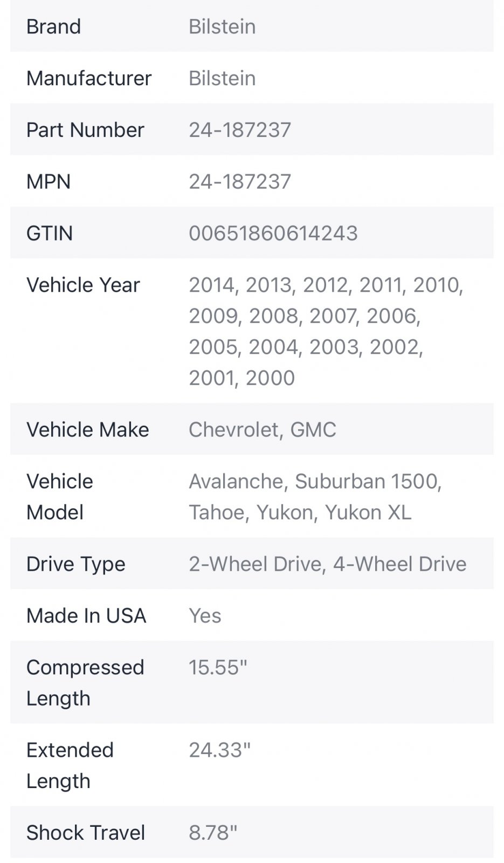504x863 pixels.
Task: Select the Brand label in first row
Action: point(54,26)
